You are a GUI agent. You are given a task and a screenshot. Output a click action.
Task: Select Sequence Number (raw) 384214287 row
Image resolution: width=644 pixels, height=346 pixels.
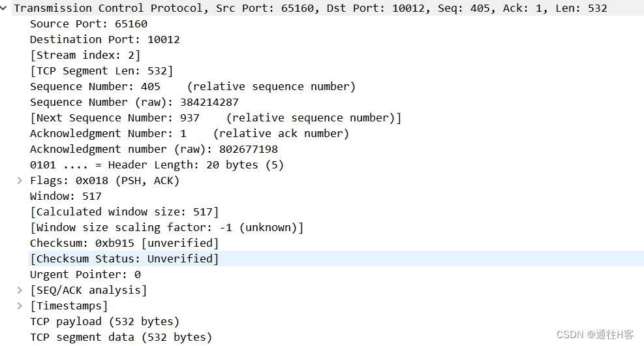134,102
